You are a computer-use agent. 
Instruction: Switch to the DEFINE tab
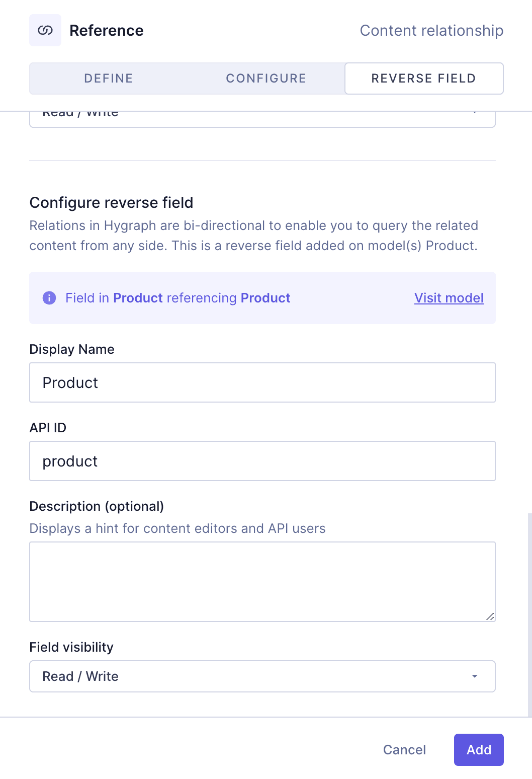tap(108, 79)
